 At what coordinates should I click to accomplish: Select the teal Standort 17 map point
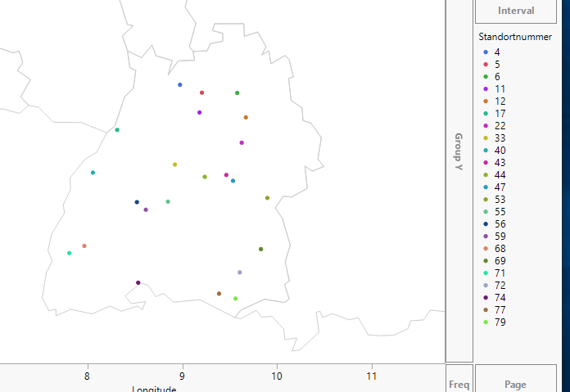[x=117, y=130]
